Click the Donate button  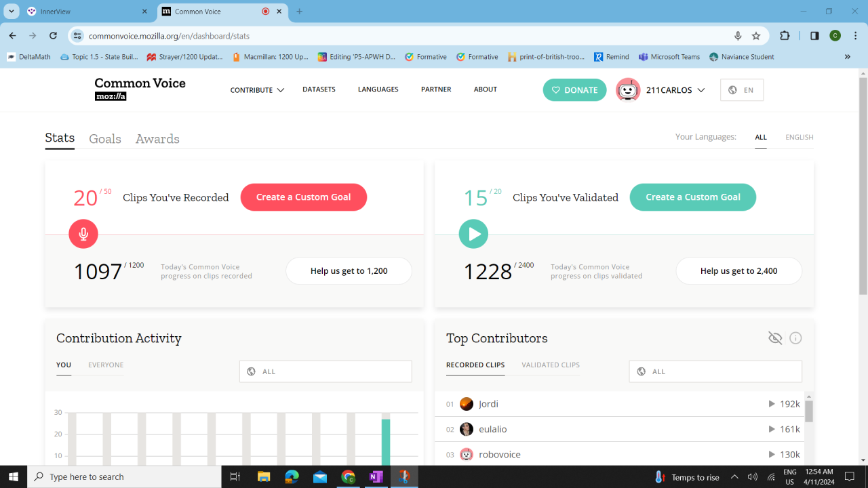(574, 90)
